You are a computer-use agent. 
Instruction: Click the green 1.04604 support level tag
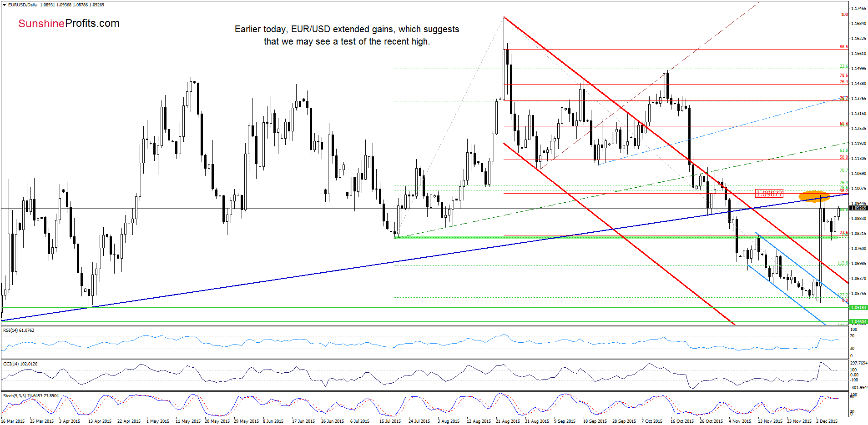858,322
